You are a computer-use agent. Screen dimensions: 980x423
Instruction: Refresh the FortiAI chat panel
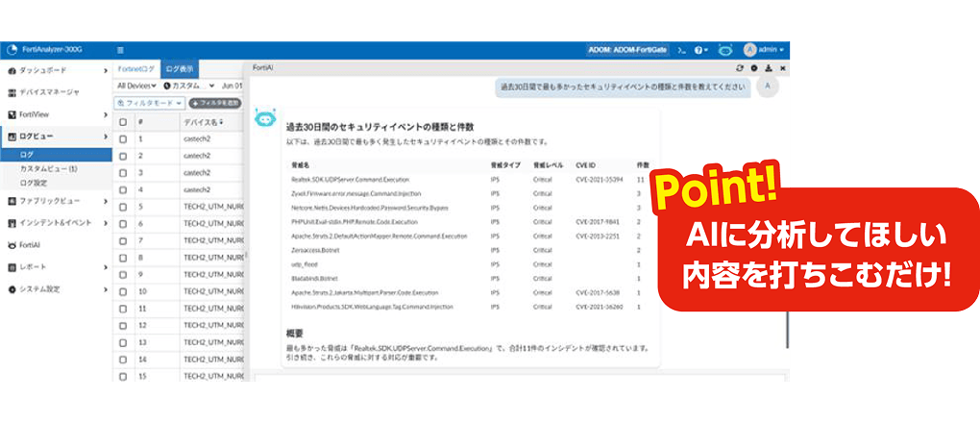(x=740, y=67)
